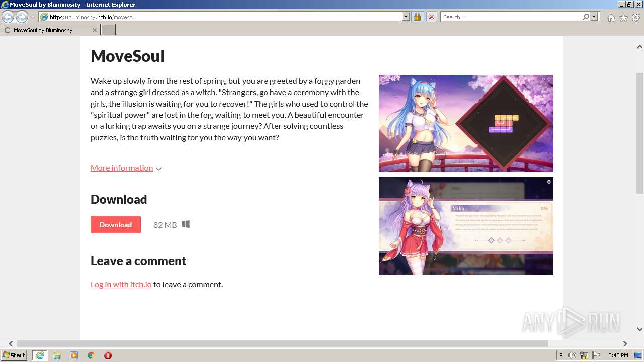Go back with the browser Back arrow
Image resolution: width=644 pixels, height=362 pixels.
point(8,17)
